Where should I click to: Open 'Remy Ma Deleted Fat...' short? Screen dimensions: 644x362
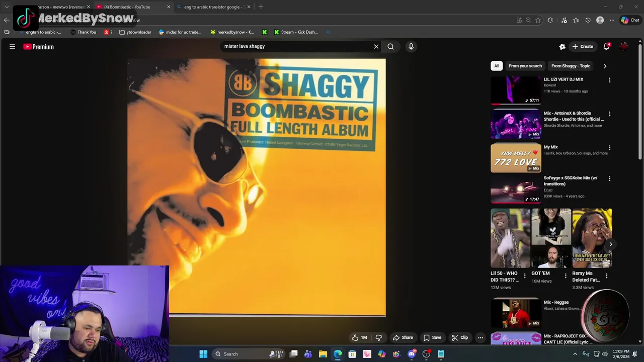[592, 238]
